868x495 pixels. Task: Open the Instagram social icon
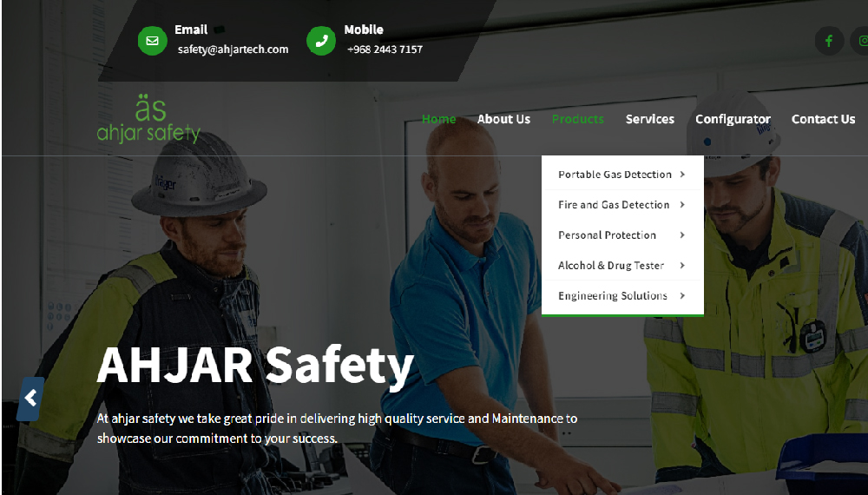point(862,41)
